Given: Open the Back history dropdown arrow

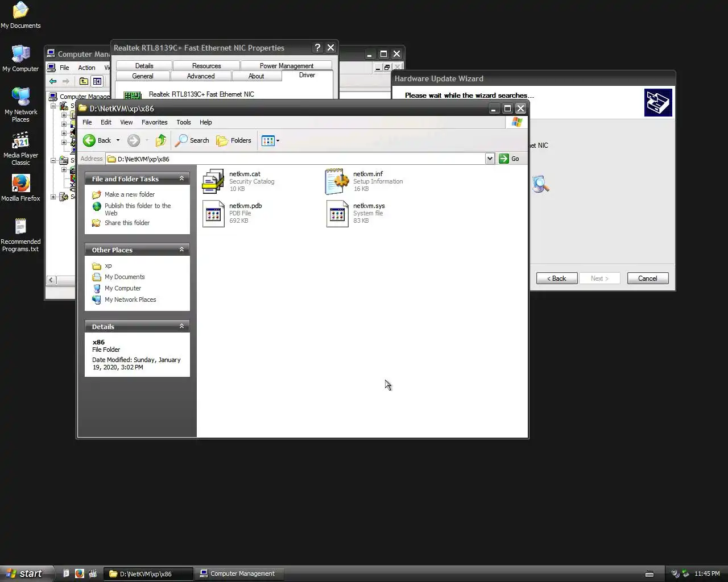Looking at the screenshot, I should 118,140.
